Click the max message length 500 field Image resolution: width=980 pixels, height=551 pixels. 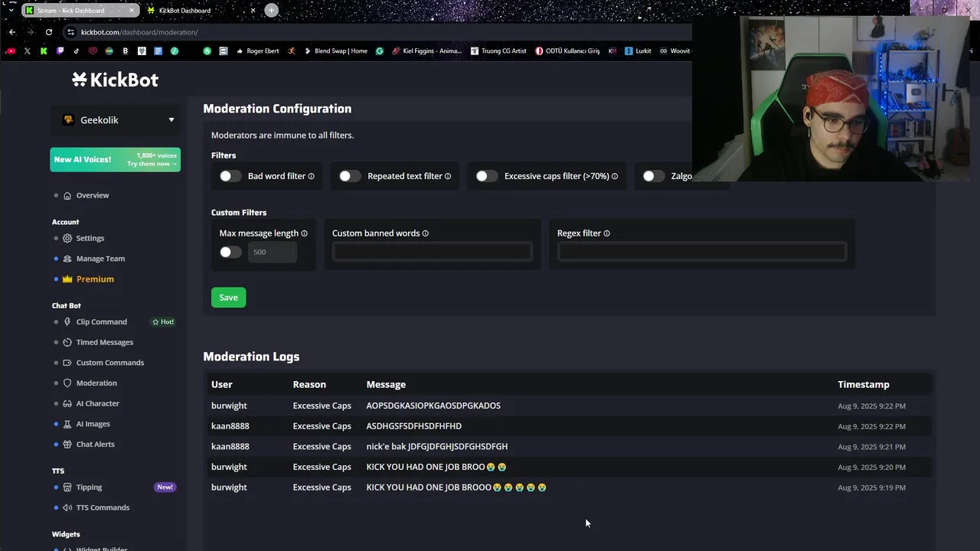272,252
